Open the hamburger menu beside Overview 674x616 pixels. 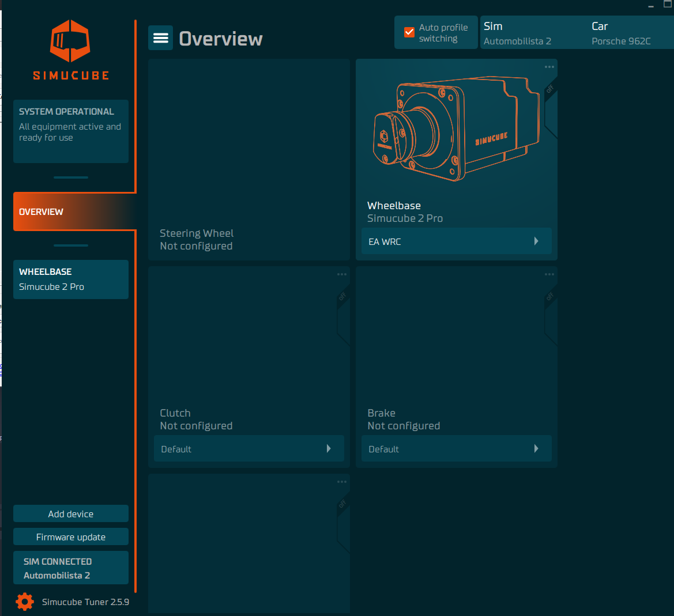click(160, 38)
